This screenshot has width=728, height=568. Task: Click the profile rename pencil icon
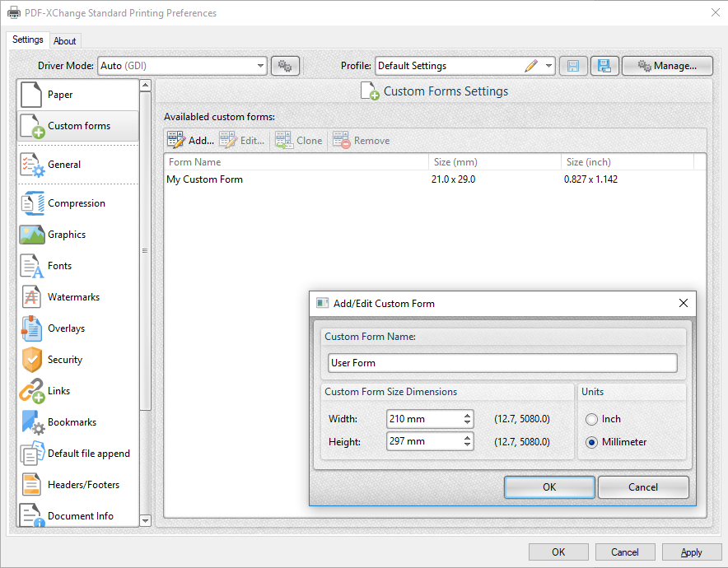531,66
